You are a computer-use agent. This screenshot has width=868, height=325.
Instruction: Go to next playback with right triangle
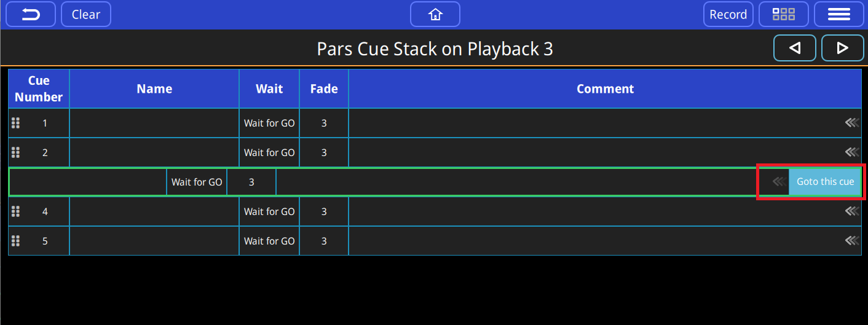[842, 48]
